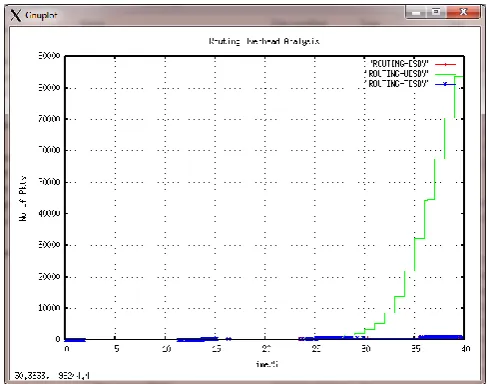Click the horizontal time axis label
This screenshot has height=384, width=487.
(x=267, y=364)
